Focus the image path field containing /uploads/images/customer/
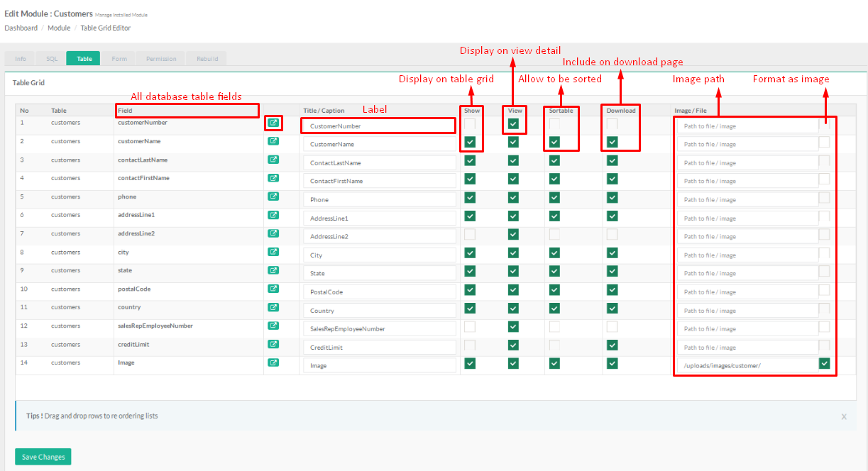The width and height of the screenshot is (868, 471). pyautogui.click(x=747, y=366)
